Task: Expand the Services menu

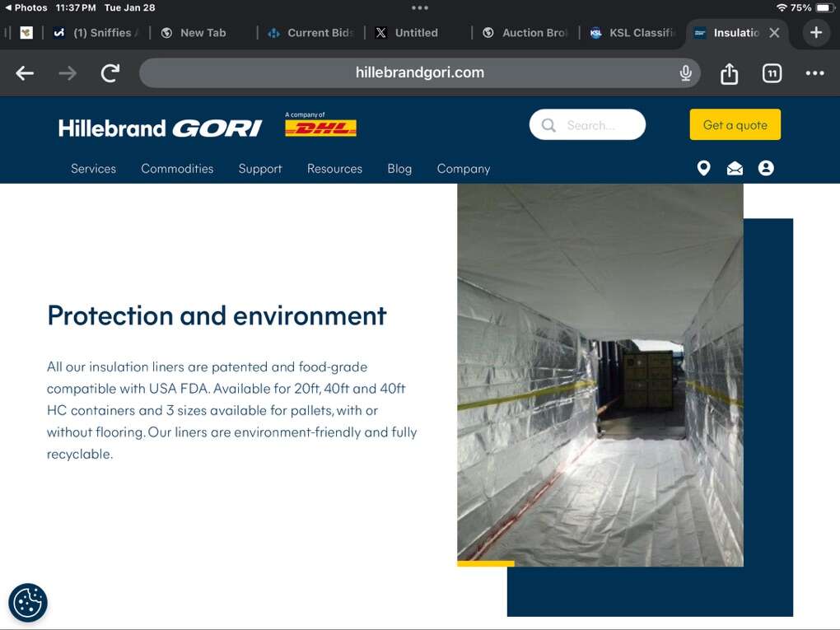Action: (x=93, y=168)
